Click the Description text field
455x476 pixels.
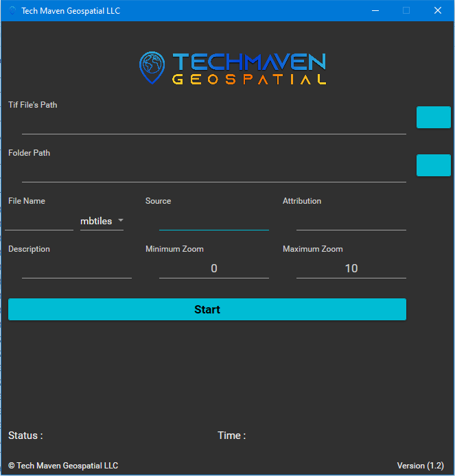pyautogui.click(x=77, y=270)
